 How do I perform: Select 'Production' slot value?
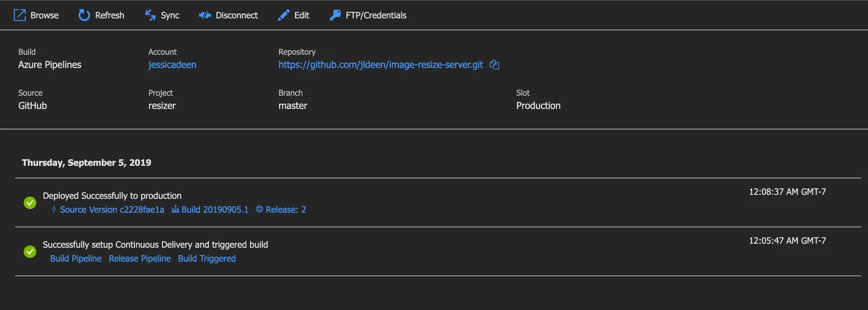(538, 106)
